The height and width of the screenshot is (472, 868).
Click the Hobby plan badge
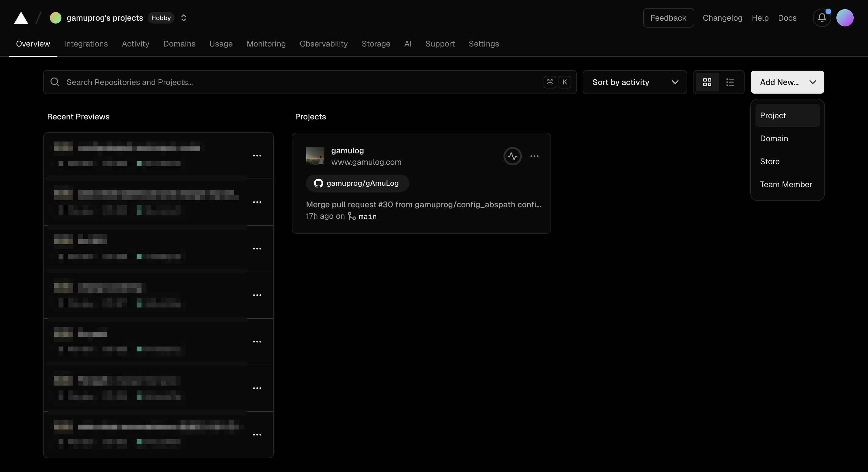[161, 18]
